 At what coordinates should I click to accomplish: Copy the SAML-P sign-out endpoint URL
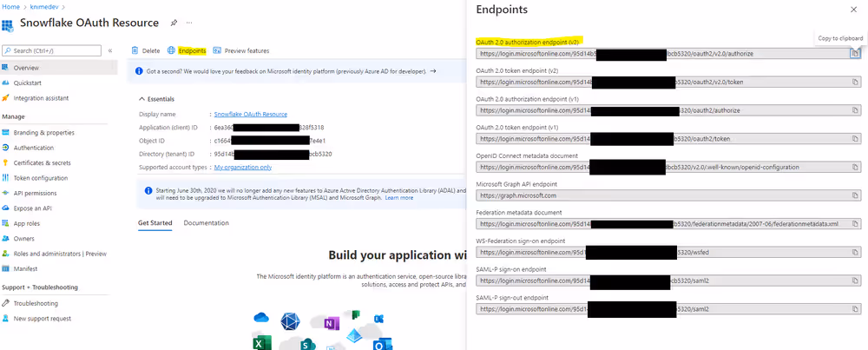click(854, 309)
